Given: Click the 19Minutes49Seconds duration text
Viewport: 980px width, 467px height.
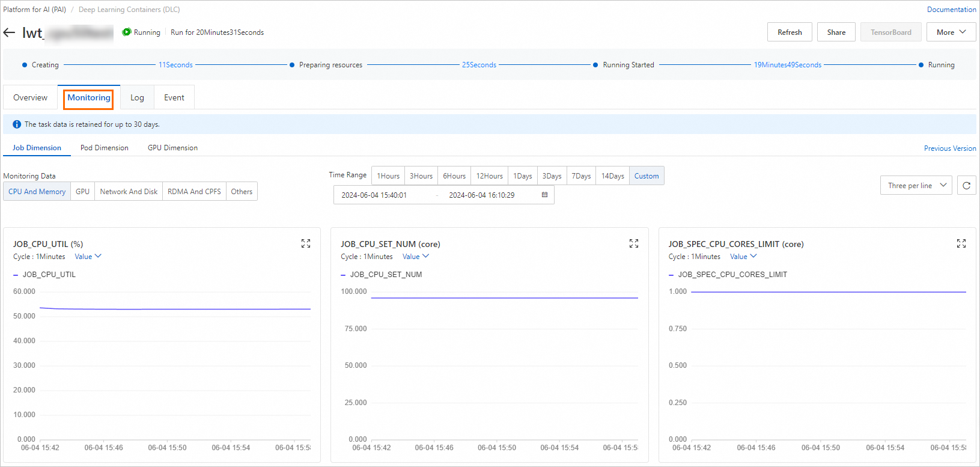Looking at the screenshot, I should click(x=788, y=65).
